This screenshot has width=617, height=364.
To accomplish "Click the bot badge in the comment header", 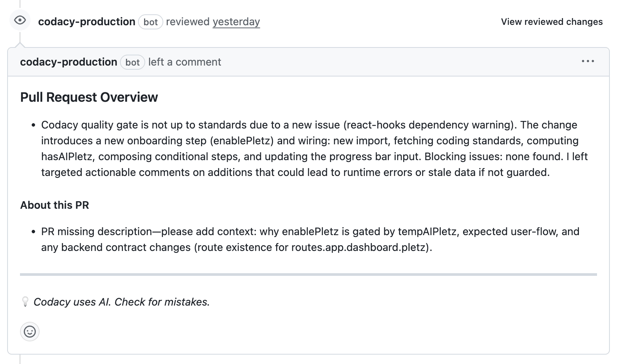I will tap(133, 62).
